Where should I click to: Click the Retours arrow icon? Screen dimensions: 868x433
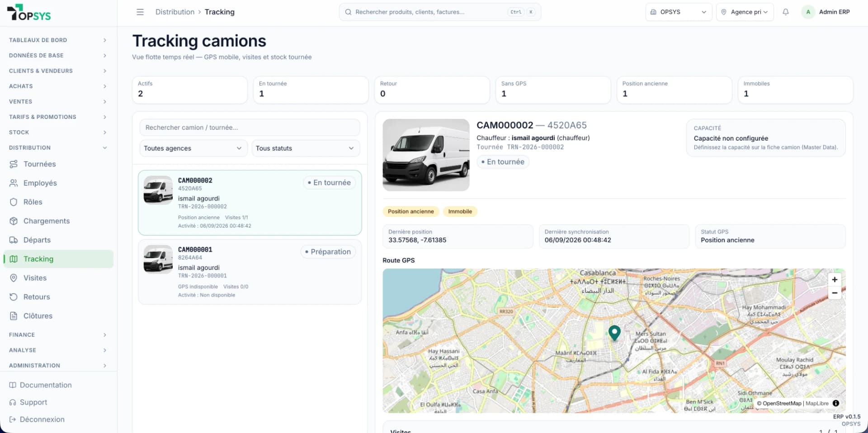14,297
